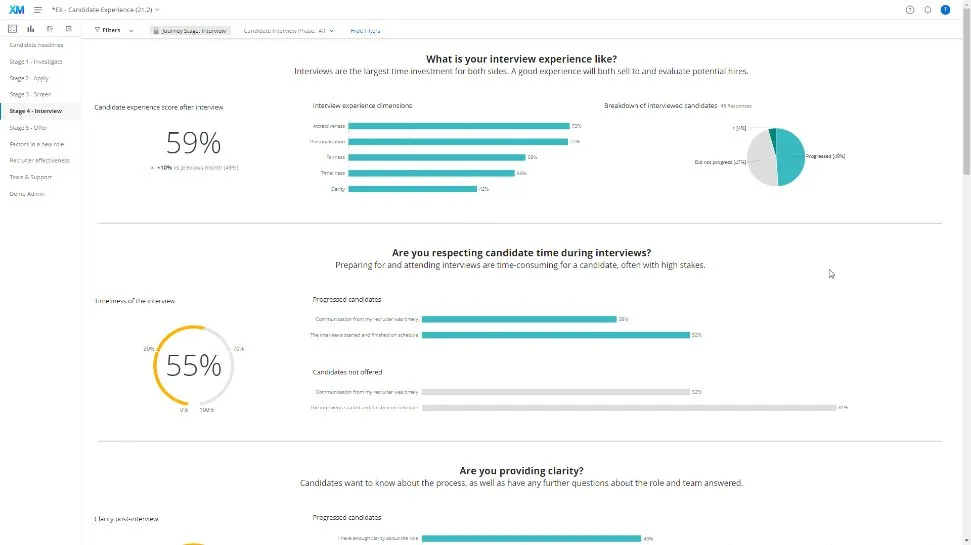The image size is (971, 545).
Task: Open the Stage 5 - Offer page
Action: click(x=28, y=128)
